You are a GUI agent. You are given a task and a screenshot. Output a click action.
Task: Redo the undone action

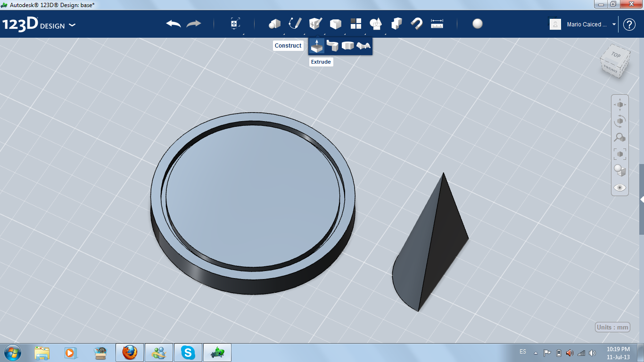[x=194, y=24]
